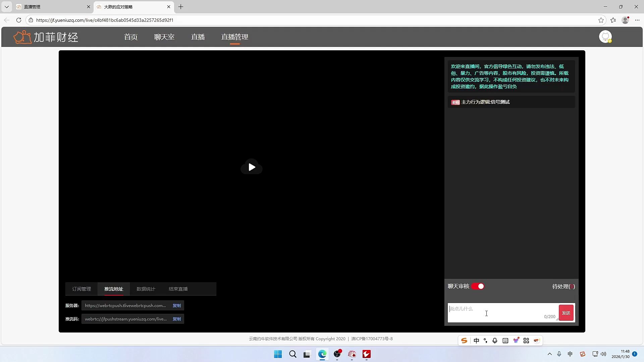Image resolution: width=644 pixels, height=362 pixels.
Task: Go to 聊天室 in navigation
Action: [x=164, y=37]
